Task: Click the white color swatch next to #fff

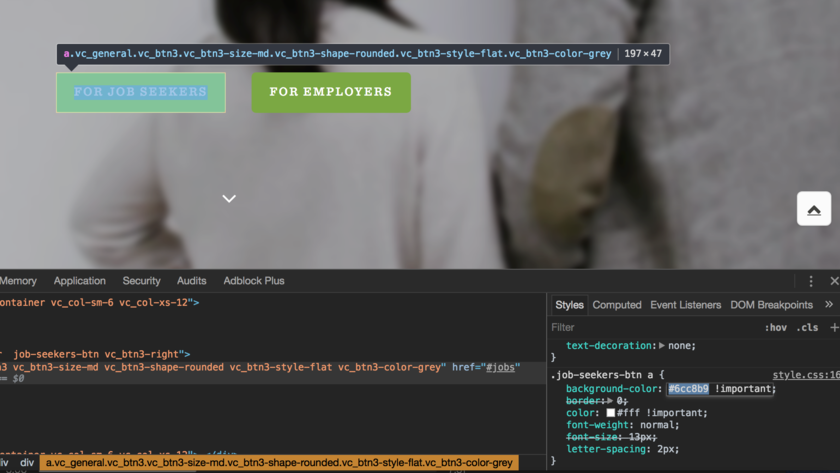Action: (610, 413)
